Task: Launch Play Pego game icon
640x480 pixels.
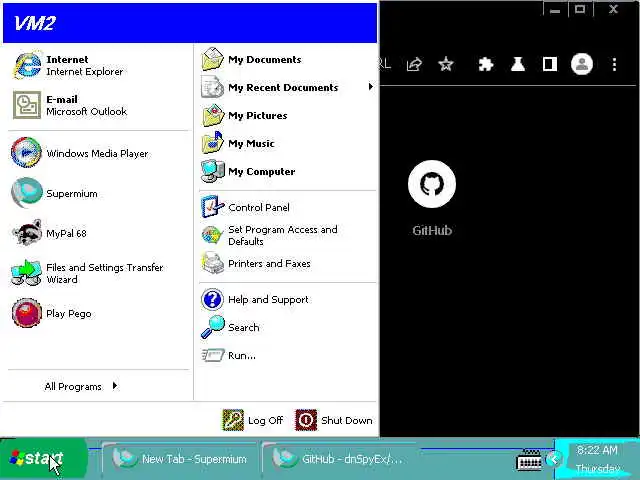Action: tap(27, 313)
